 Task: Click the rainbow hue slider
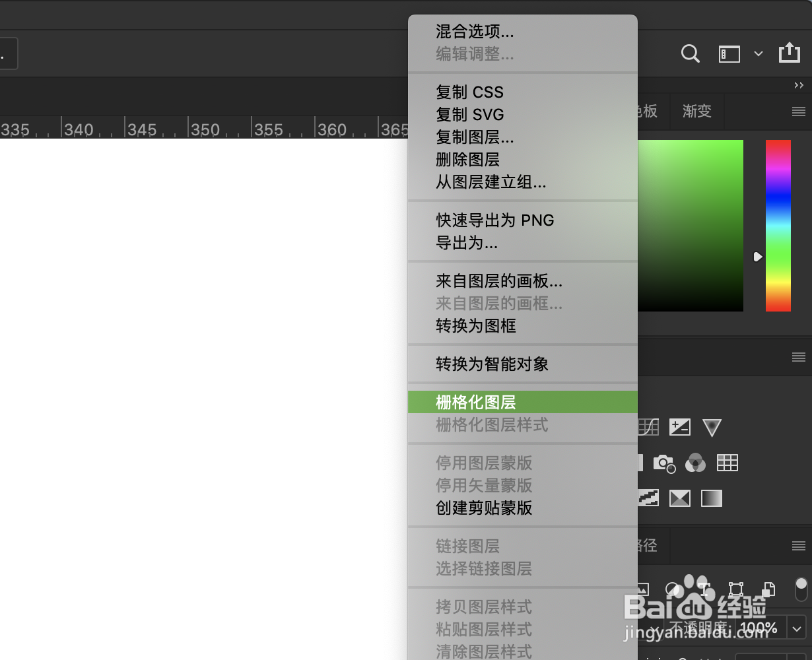coord(778,224)
